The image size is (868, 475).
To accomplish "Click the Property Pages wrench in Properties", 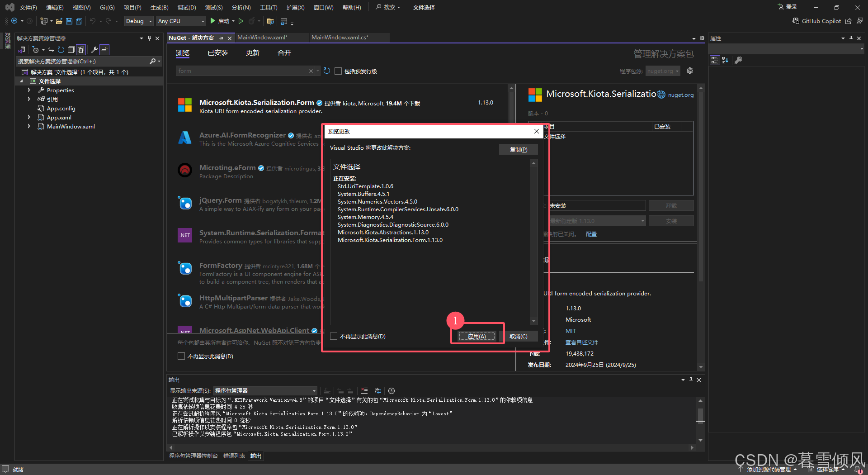I will click(738, 60).
